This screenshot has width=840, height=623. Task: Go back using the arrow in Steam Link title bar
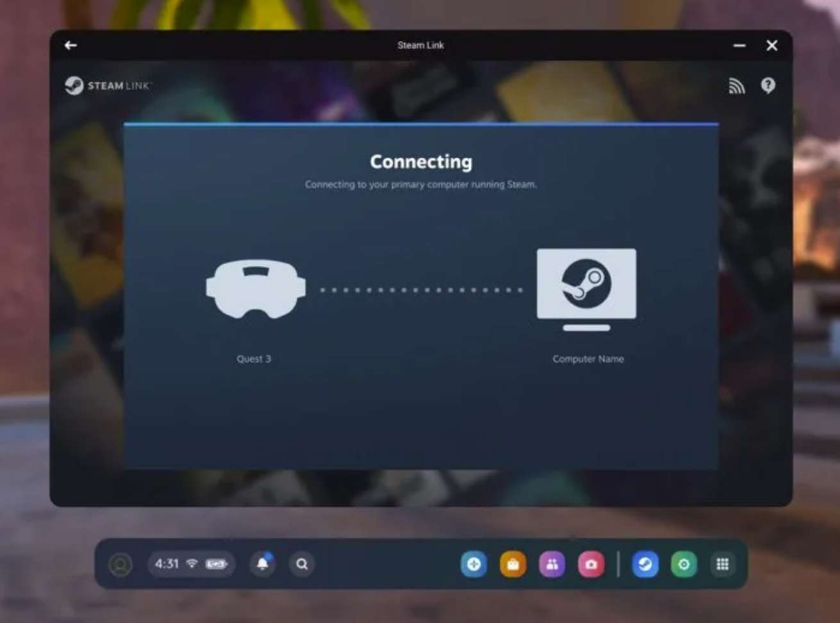coord(70,46)
